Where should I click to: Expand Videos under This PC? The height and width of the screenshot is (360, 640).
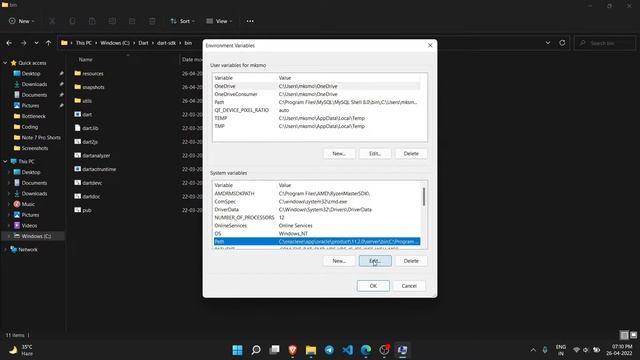[9, 225]
